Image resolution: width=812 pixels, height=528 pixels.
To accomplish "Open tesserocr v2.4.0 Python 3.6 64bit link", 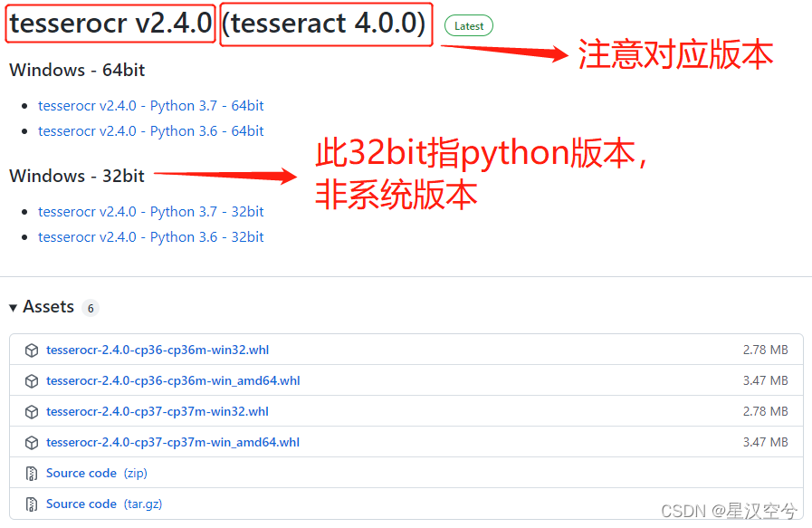I will pyautogui.click(x=151, y=131).
